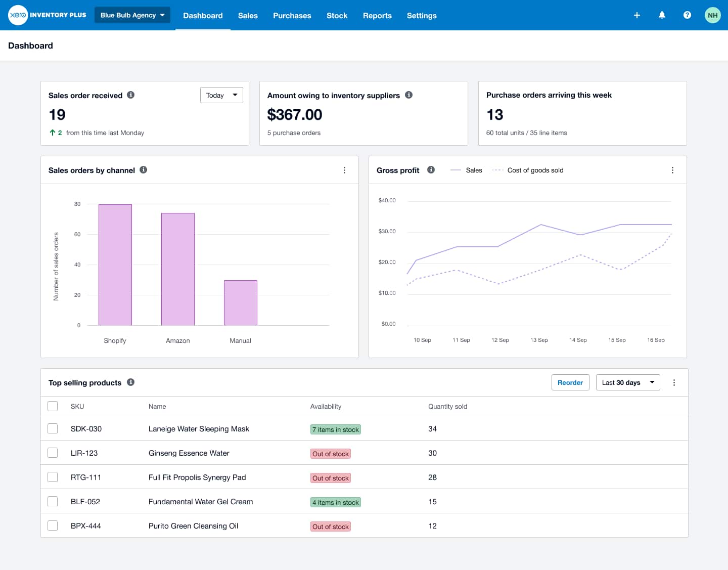Switch to the Purchases tab

click(x=292, y=16)
